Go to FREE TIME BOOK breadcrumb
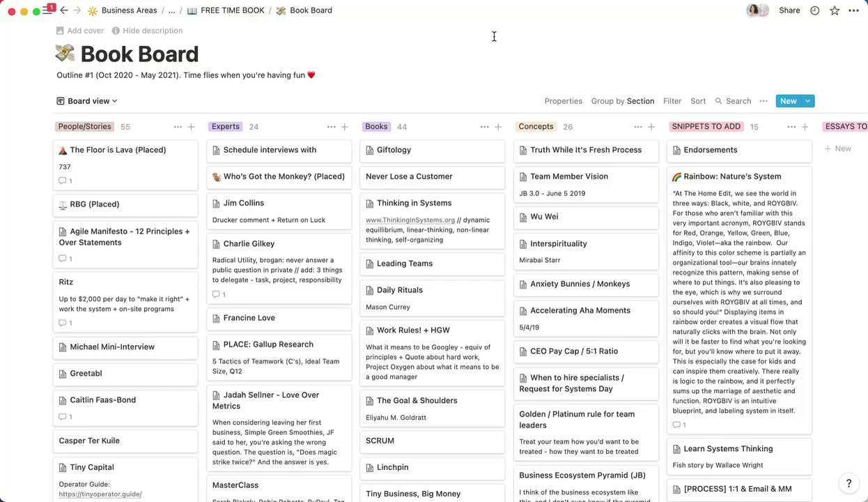Screen dimensions: 868x502 (x=226, y=10)
